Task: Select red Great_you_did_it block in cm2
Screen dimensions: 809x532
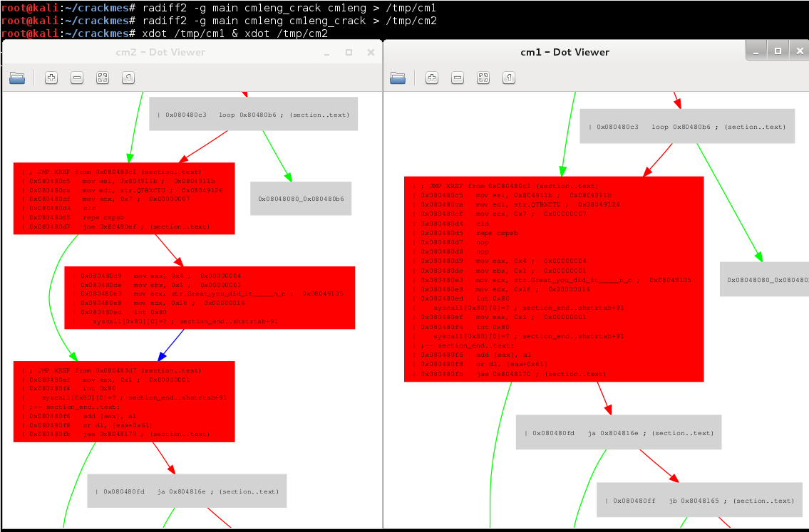Action: (210, 298)
